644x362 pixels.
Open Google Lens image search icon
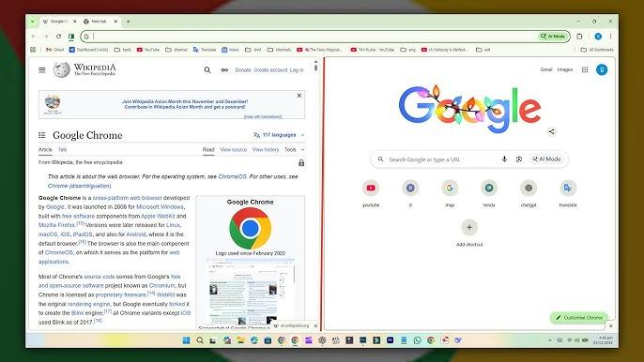coord(519,159)
